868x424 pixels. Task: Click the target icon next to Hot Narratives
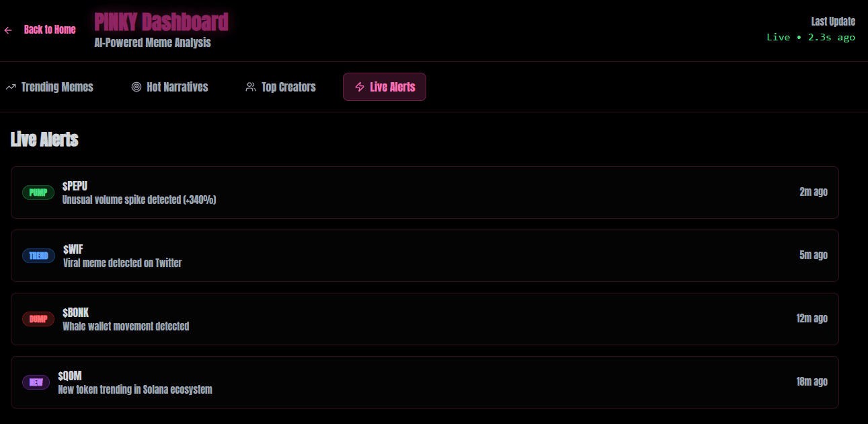tap(136, 87)
